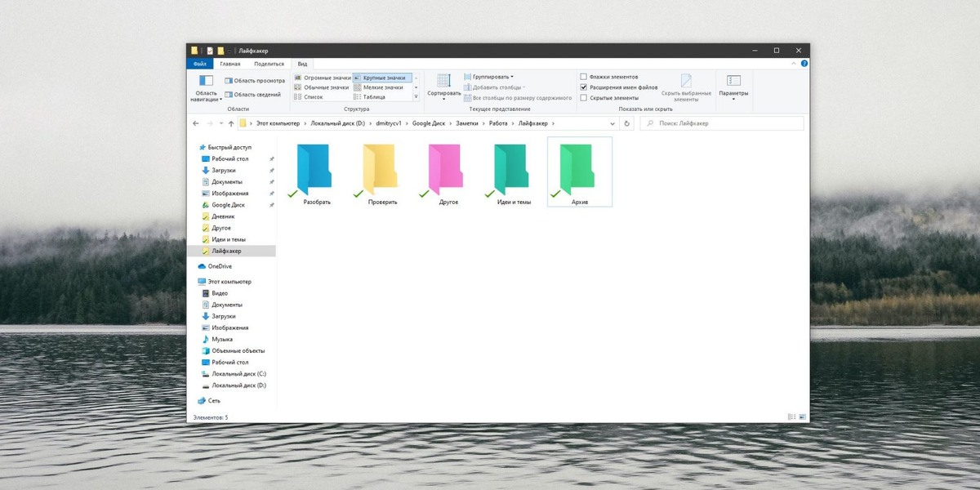Screen dimensions: 980x490
Task: Click Все столбцы по размеру содержимого
Action: point(518,97)
